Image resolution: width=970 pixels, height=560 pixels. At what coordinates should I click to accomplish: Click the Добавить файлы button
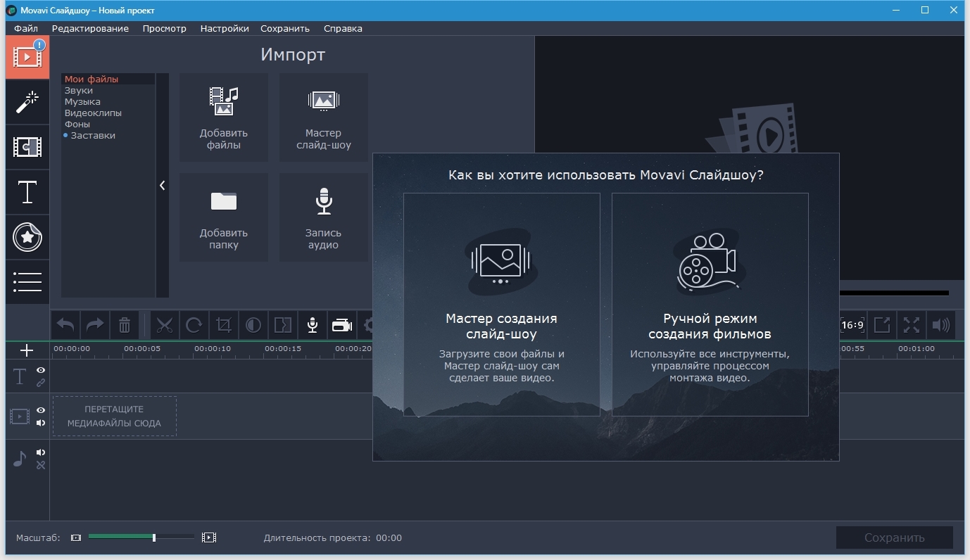tap(224, 117)
